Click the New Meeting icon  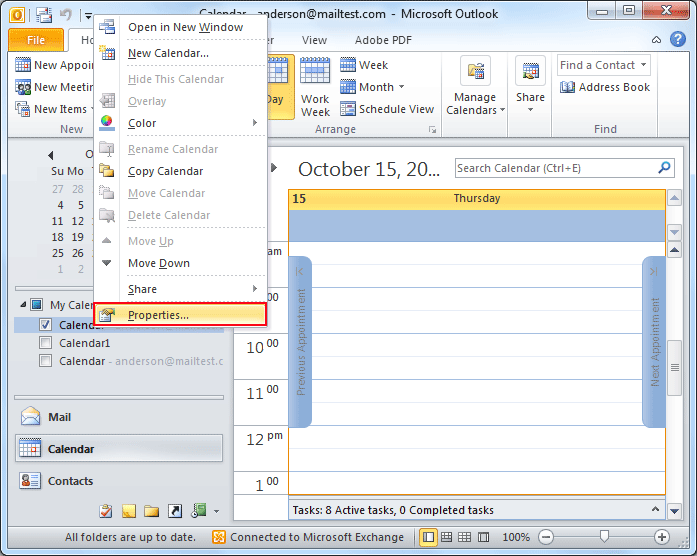(23, 87)
